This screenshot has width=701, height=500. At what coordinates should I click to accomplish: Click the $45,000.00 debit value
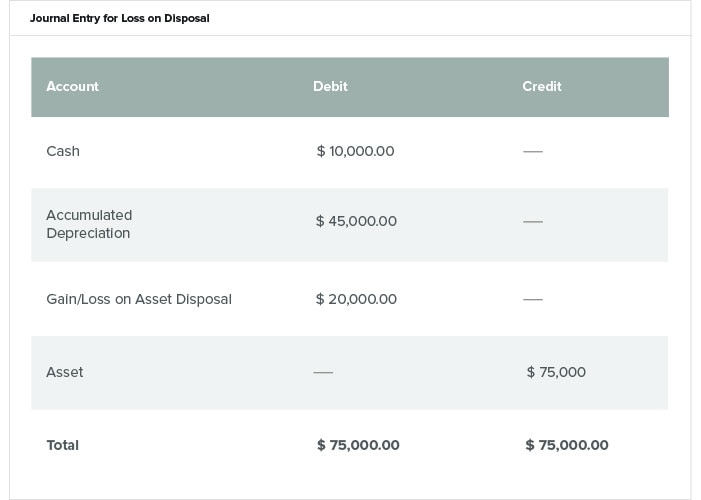(356, 221)
